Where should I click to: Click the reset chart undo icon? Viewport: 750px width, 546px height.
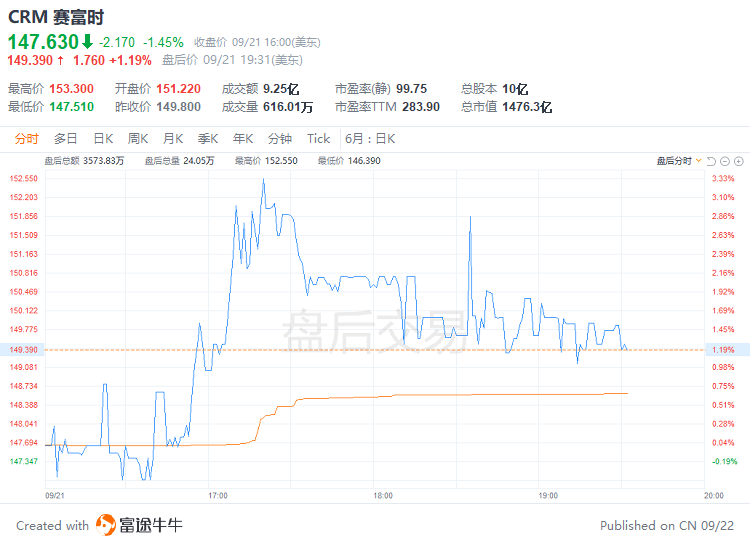[x=711, y=161]
